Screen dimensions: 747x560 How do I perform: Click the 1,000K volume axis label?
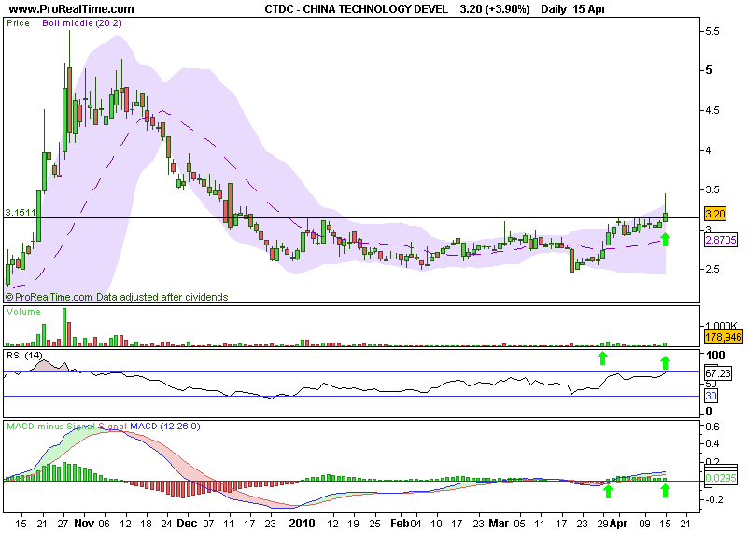(x=721, y=326)
